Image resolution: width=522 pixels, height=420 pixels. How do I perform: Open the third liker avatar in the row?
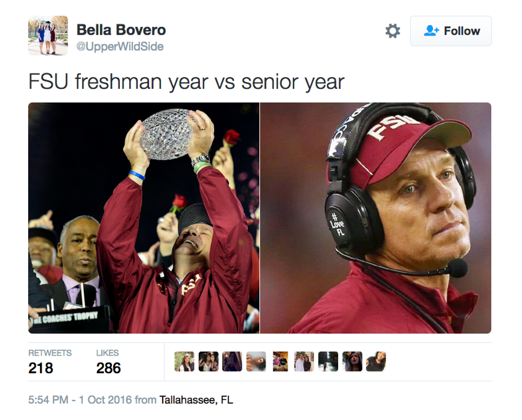(232, 361)
